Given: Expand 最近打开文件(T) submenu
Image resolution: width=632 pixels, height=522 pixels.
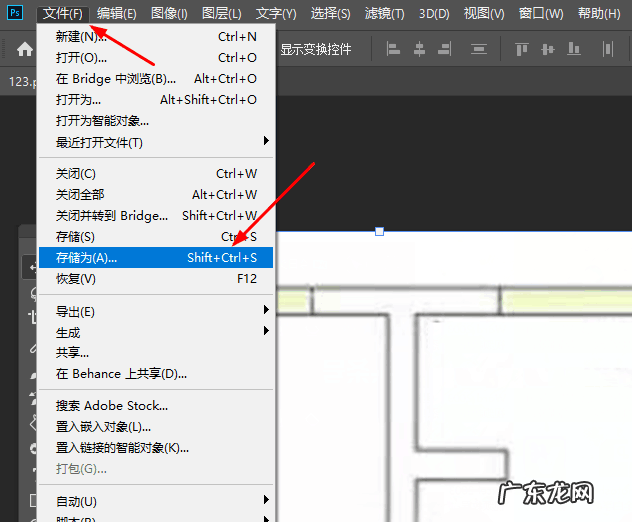Looking at the screenshot, I should [156, 142].
